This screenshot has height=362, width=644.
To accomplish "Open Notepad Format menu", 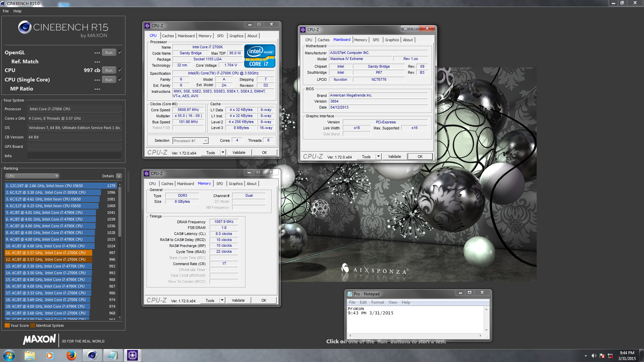I will tap(378, 302).
